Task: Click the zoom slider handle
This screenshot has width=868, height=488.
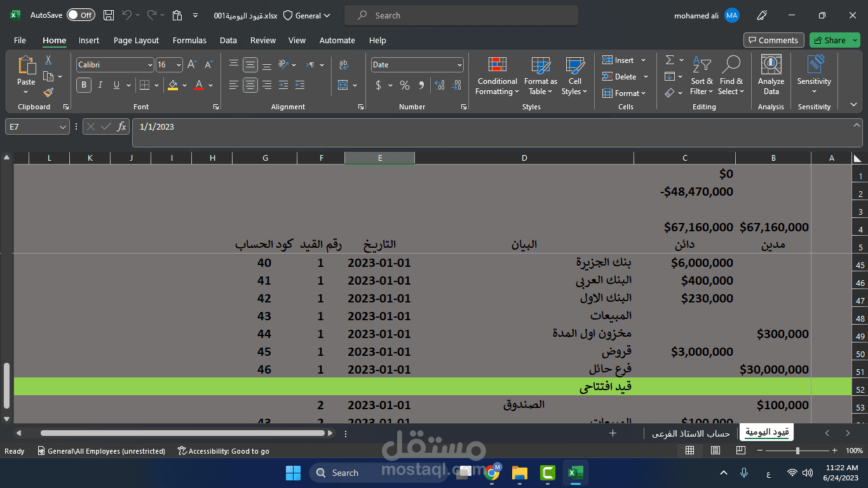Action: click(797, 451)
